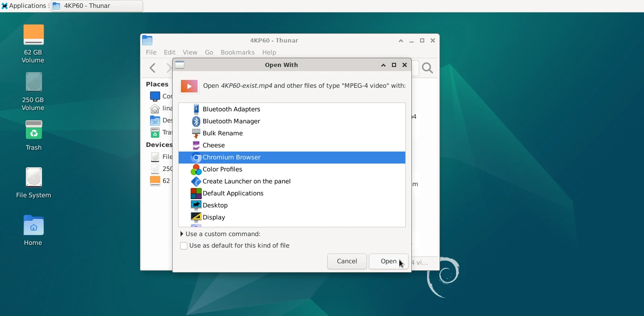Open the 62 GB Volume desktop icon
Viewport: 644px width, 316px height.
[33, 35]
